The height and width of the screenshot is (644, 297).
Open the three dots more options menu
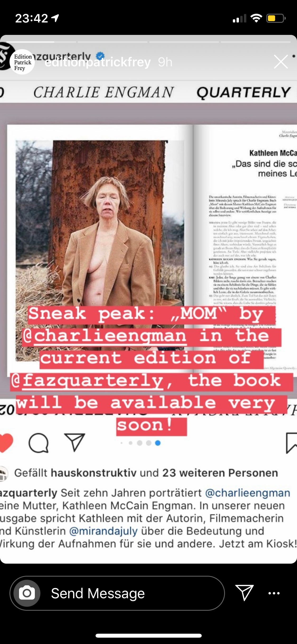[274, 593]
